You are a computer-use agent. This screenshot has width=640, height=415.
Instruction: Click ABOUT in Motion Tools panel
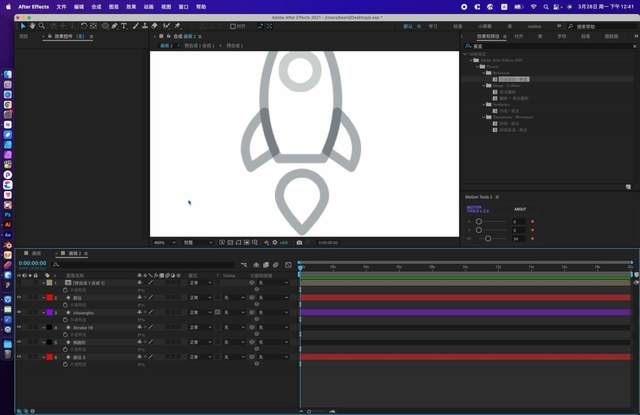[520, 209]
